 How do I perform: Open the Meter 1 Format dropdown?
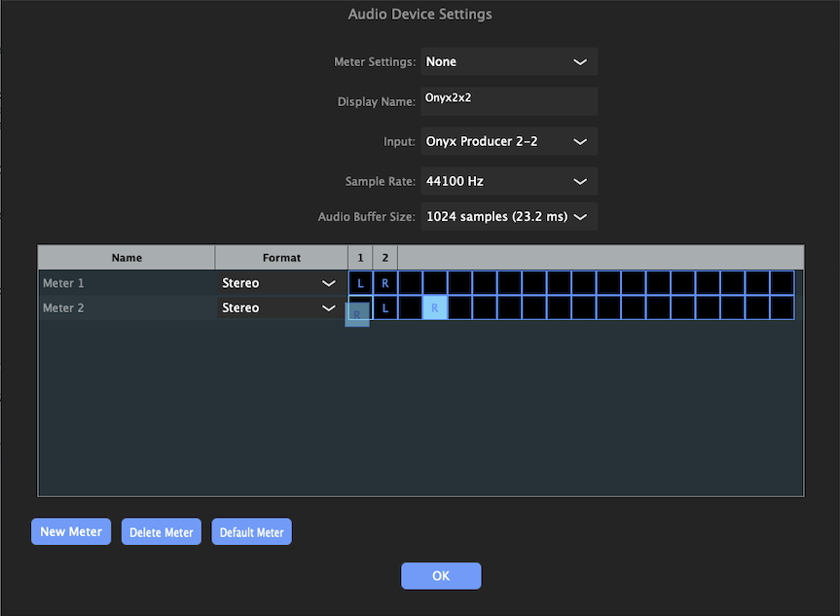[279, 283]
